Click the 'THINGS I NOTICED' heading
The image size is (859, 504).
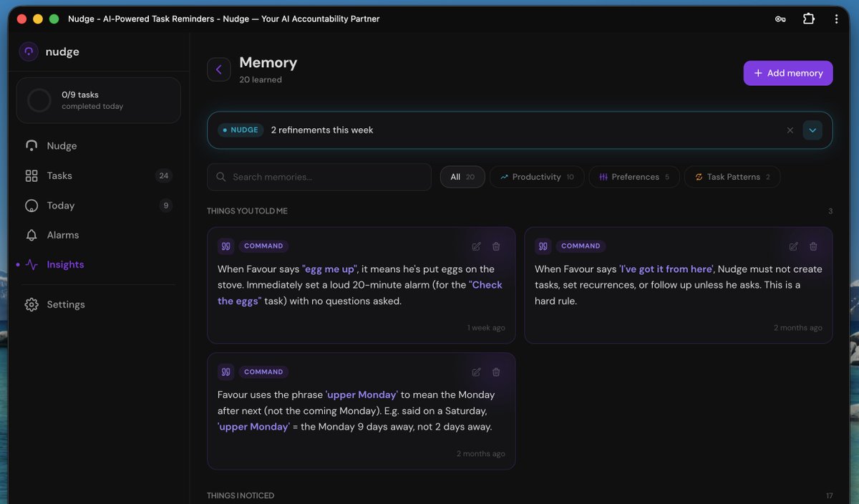(241, 495)
